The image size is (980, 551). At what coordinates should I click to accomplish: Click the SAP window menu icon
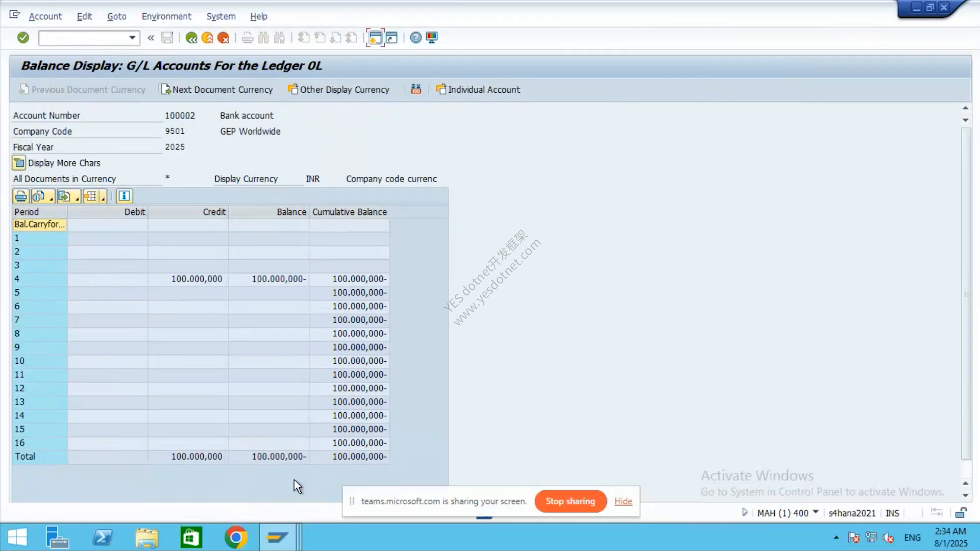[14, 15]
